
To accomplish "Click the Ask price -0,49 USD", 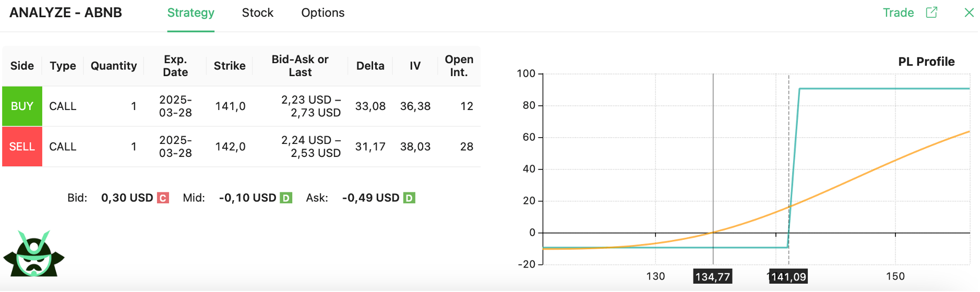I will click(x=371, y=198).
